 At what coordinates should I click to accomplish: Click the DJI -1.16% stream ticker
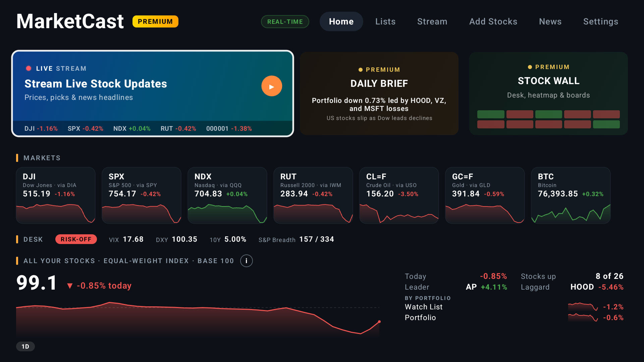(41, 129)
